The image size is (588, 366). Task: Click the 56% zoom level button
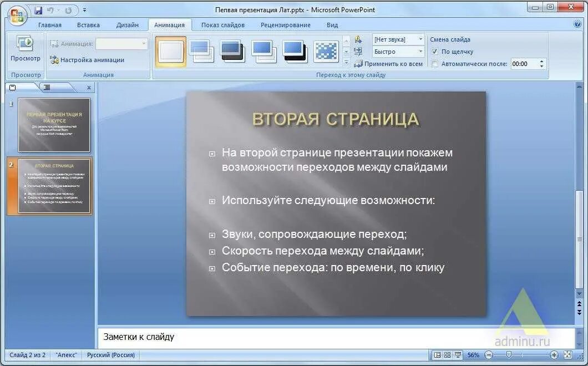coord(473,355)
